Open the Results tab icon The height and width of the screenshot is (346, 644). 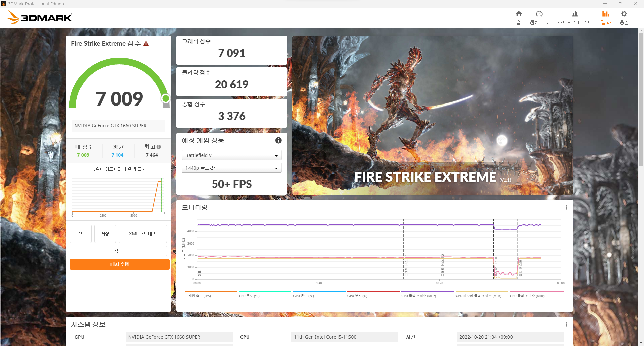point(606,14)
